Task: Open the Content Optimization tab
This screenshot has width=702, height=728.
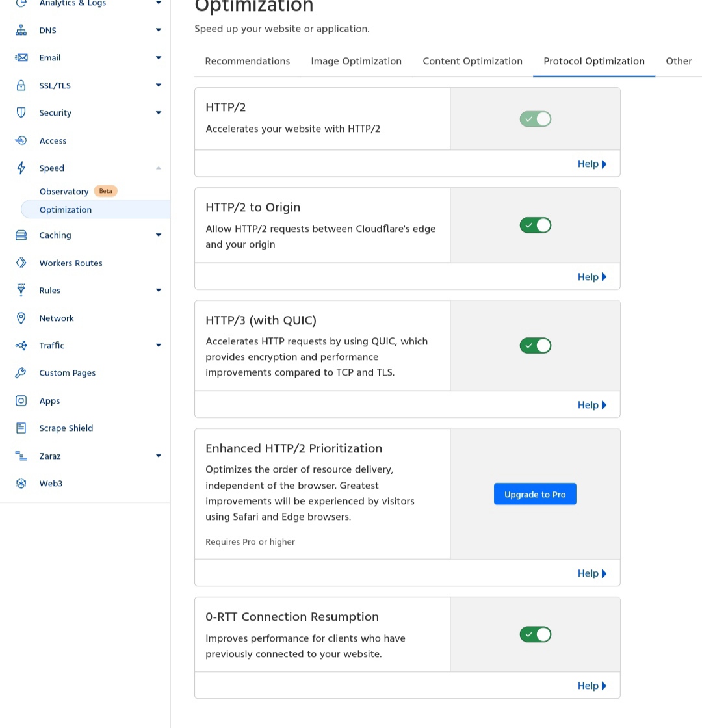Action: click(472, 61)
